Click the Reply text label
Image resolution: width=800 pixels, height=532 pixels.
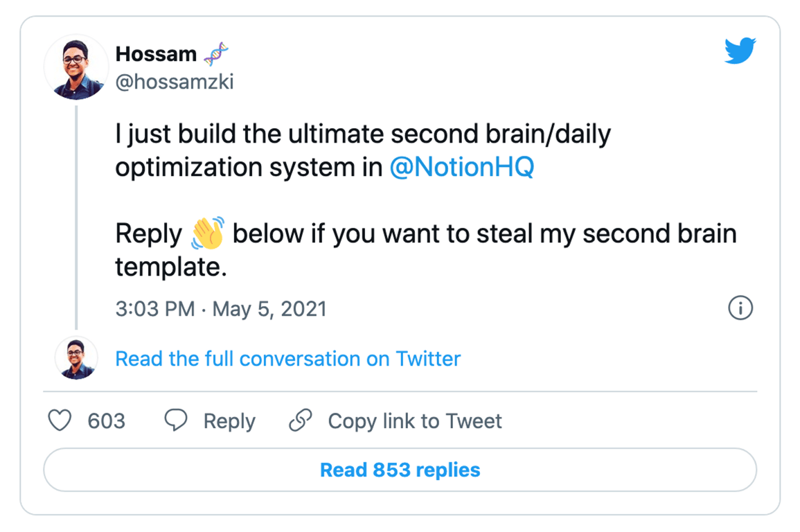tap(229, 421)
